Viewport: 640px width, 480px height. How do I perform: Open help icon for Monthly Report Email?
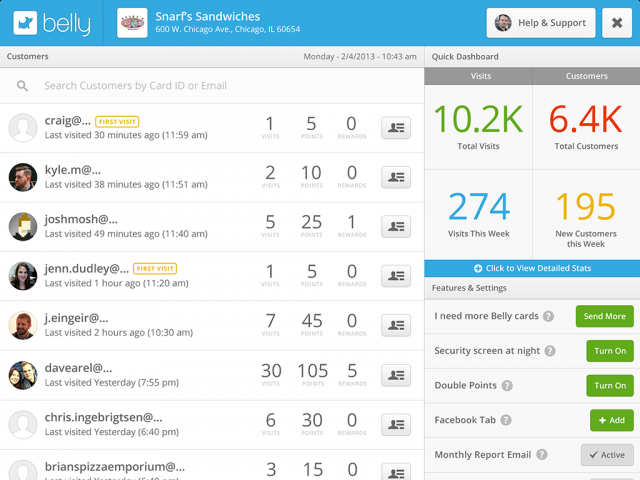542,455
